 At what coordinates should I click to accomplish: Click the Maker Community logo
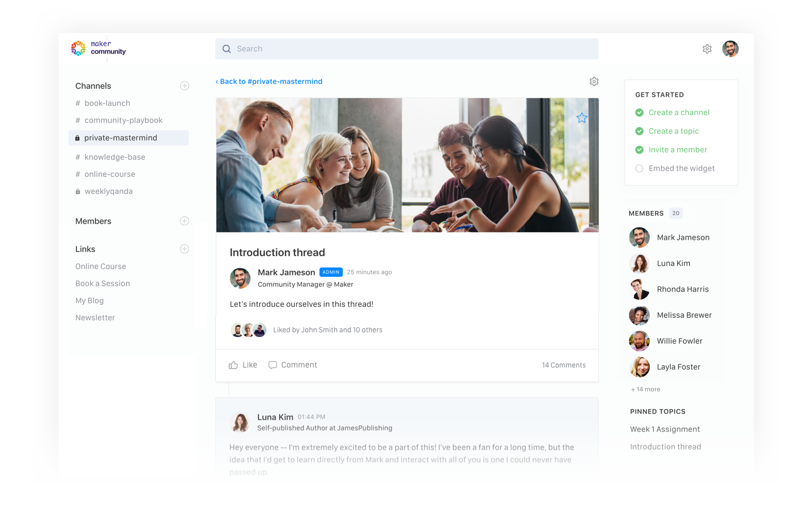click(99, 48)
